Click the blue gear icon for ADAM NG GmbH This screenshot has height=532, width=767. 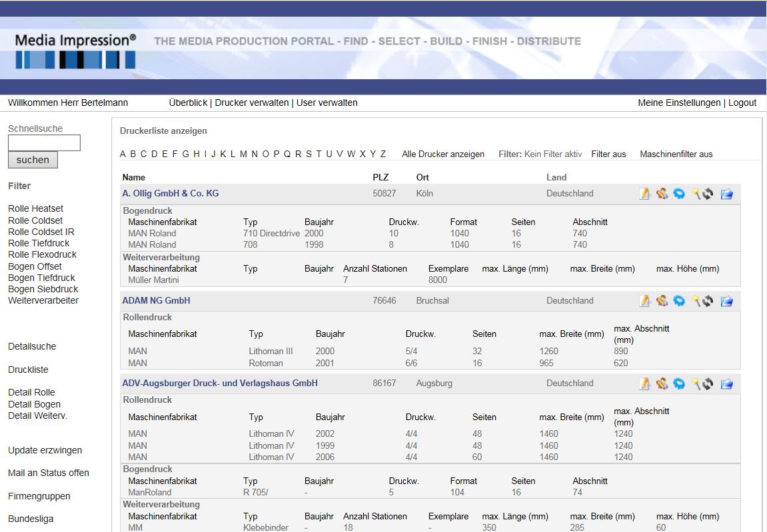pyautogui.click(x=679, y=301)
